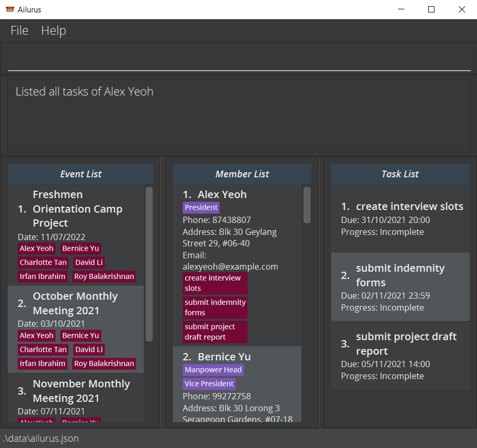Open the Help menu
This screenshot has height=448, width=477.
click(x=53, y=31)
